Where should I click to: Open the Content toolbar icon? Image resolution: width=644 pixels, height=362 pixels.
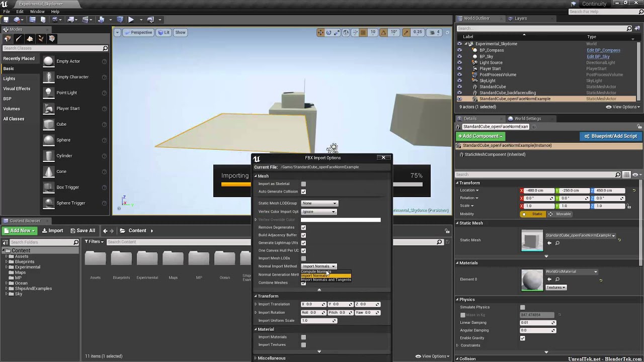(x=33, y=20)
